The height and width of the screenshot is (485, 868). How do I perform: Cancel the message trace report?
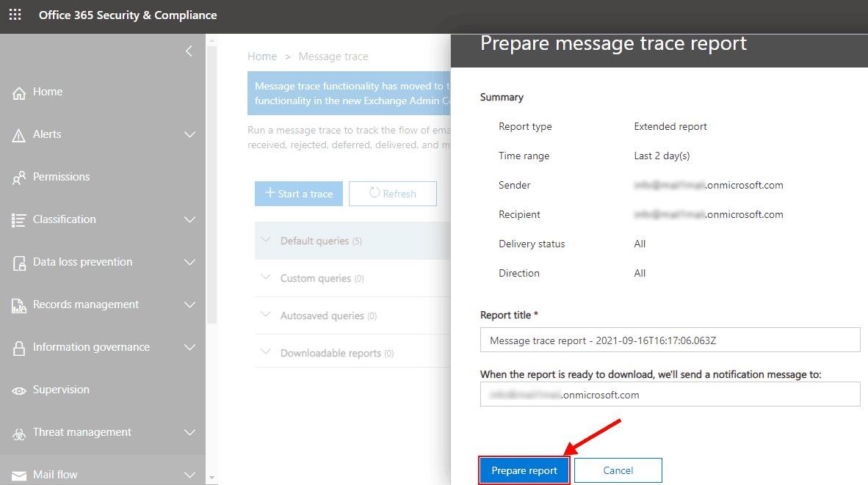(618, 470)
